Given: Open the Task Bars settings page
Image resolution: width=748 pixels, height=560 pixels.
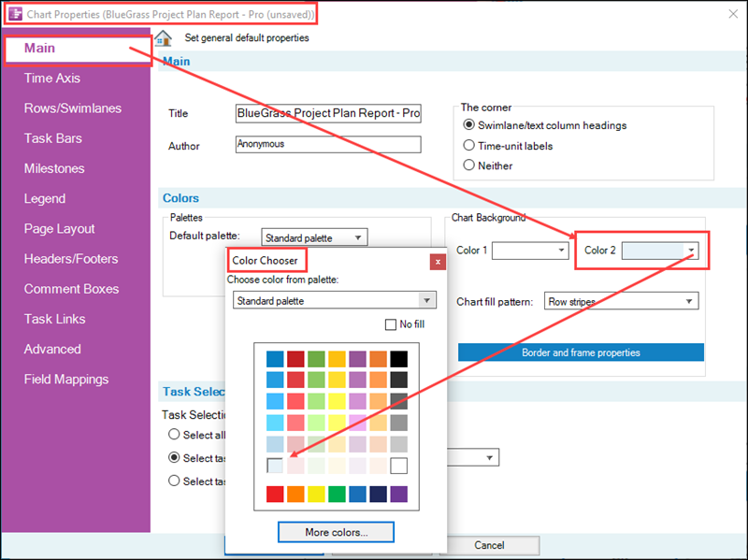Looking at the screenshot, I should tap(54, 138).
